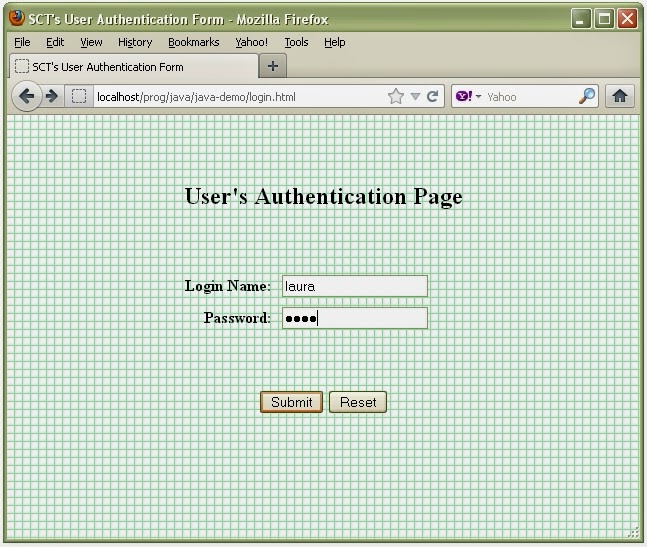Reload the page with the refresh icon
The width and height of the screenshot is (647, 547).
(x=432, y=97)
